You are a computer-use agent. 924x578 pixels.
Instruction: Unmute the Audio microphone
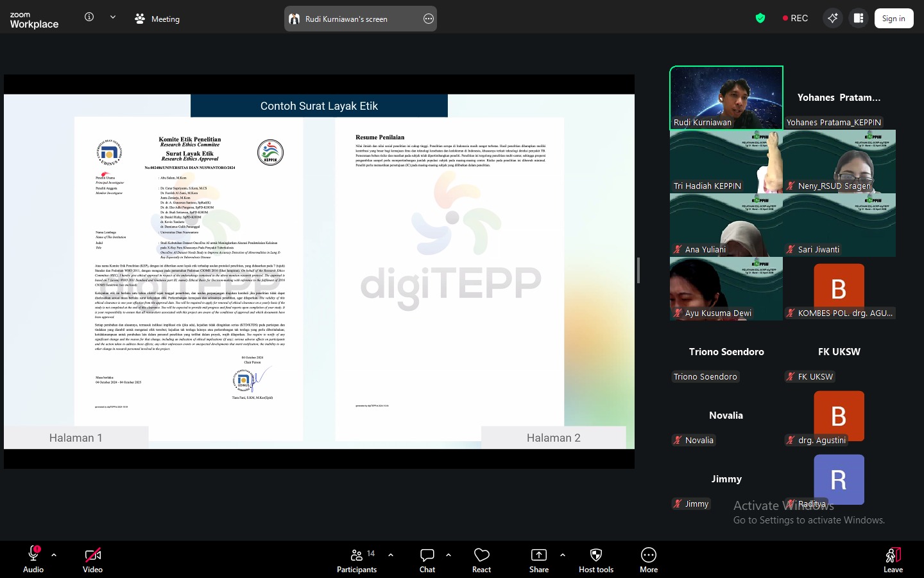click(x=33, y=559)
